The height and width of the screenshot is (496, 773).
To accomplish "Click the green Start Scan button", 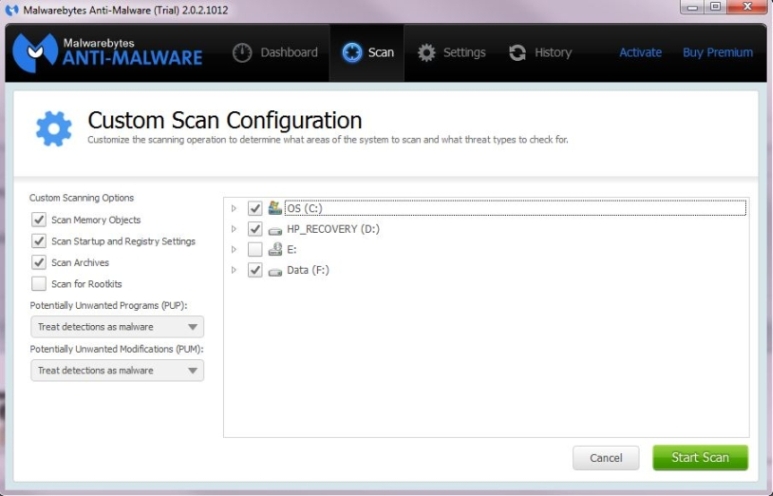I will click(x=700, y=458).
